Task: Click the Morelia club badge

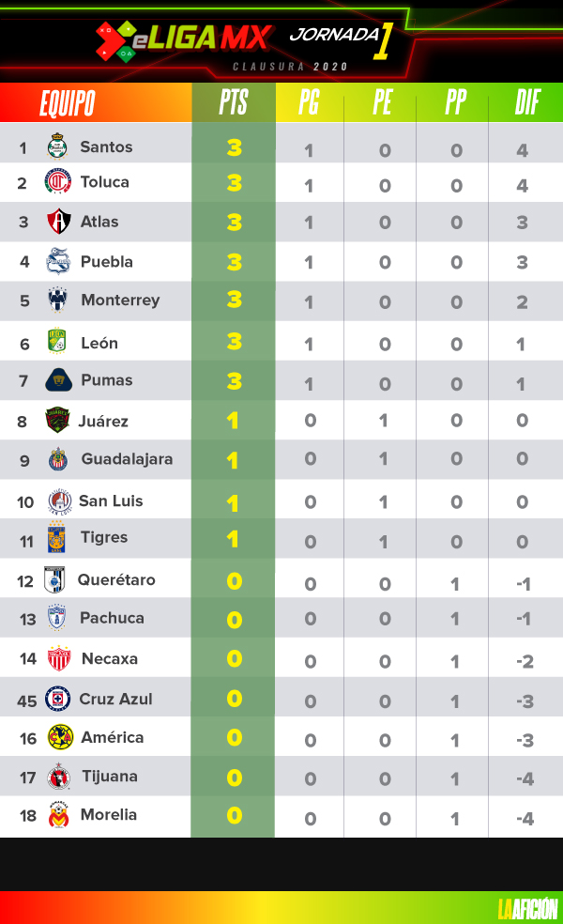Action: (x=59, y=815)
